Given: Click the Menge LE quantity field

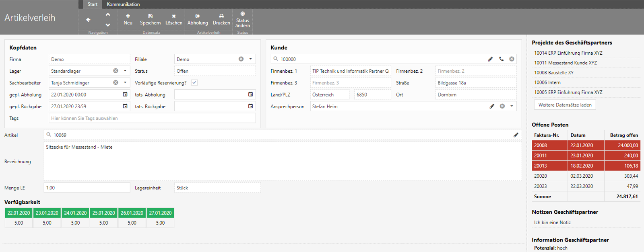Looking at the screenshot, I should click(87, 188).
